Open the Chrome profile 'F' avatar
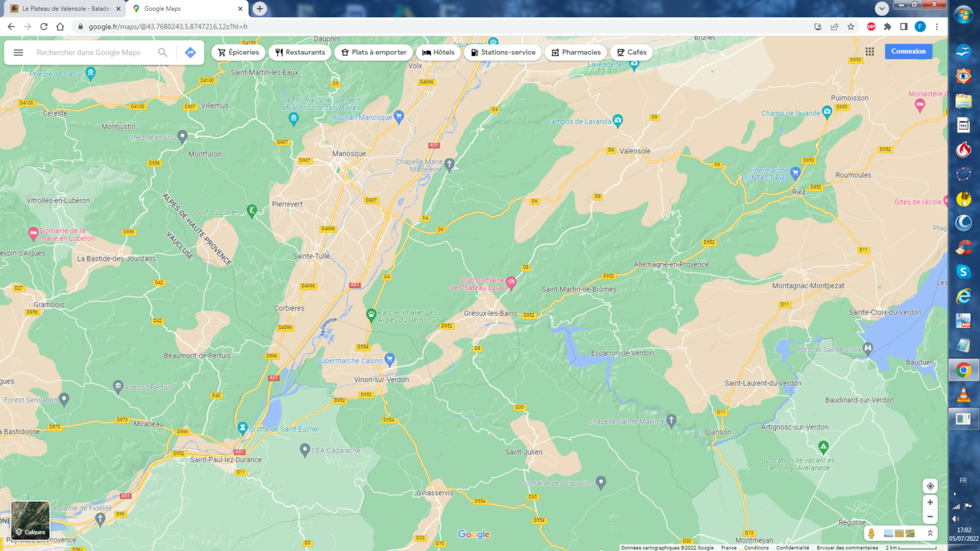980x551 pixels. pos(920,27)
